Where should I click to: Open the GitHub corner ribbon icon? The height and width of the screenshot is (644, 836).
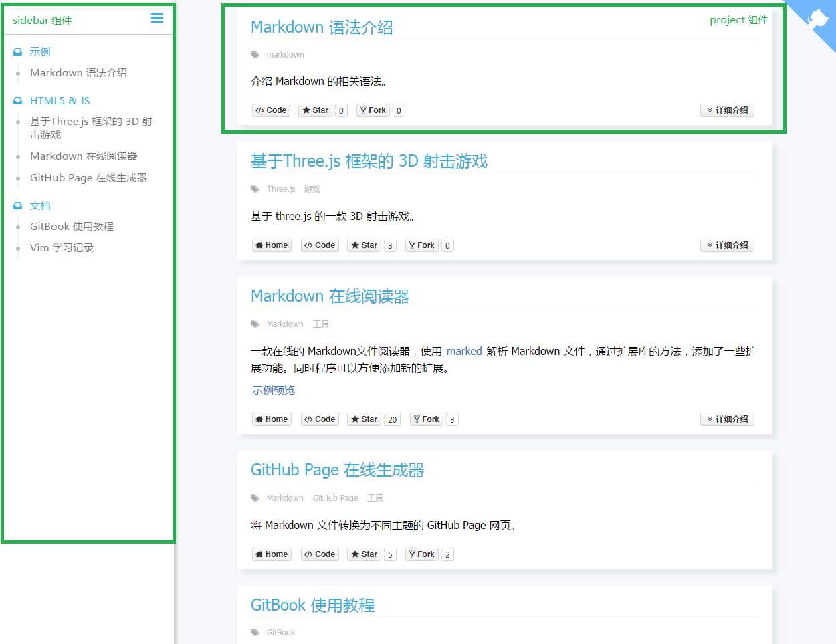[818, 17]
